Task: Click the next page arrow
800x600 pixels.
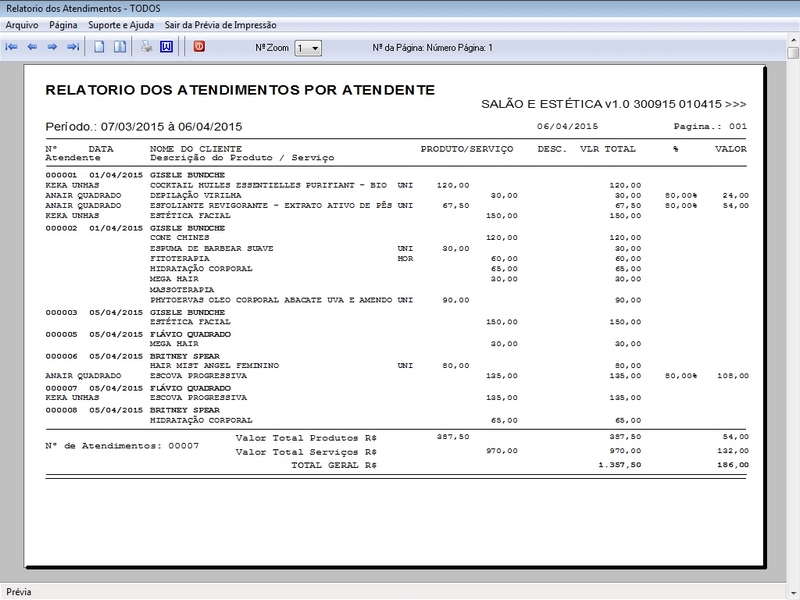Action: (x=52, y=47)
